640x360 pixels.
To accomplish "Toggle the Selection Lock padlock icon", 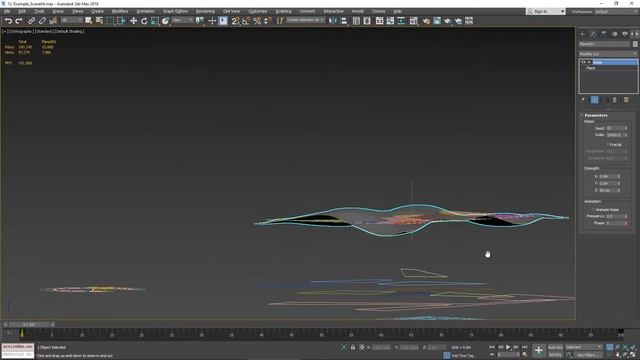I will 353,347.
